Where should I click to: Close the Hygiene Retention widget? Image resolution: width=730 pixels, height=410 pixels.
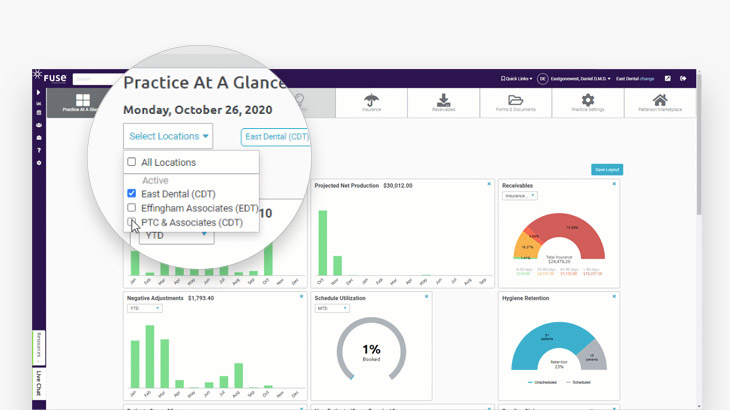(x=614, y=296)
